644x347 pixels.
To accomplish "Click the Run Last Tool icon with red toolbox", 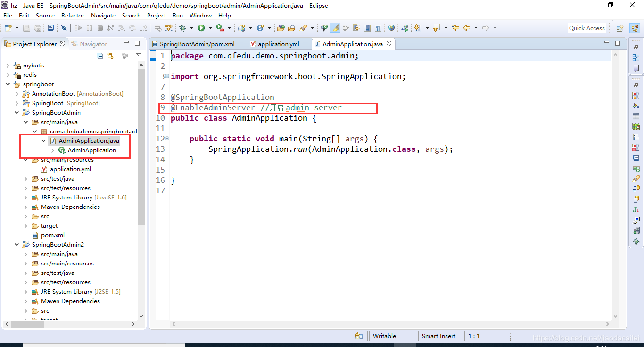I will pyautogui.click(x=220, y=28).
